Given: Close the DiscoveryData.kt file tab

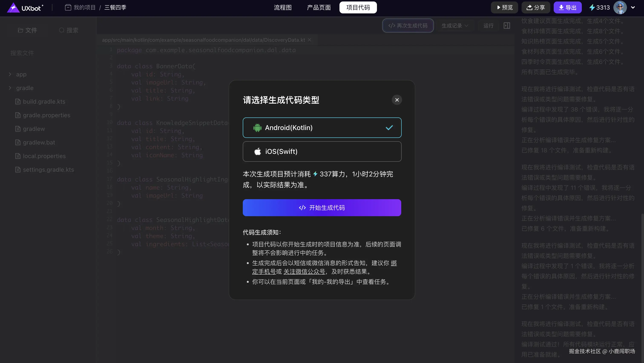Looking at the screenshot, I should [x=309, y=40].
